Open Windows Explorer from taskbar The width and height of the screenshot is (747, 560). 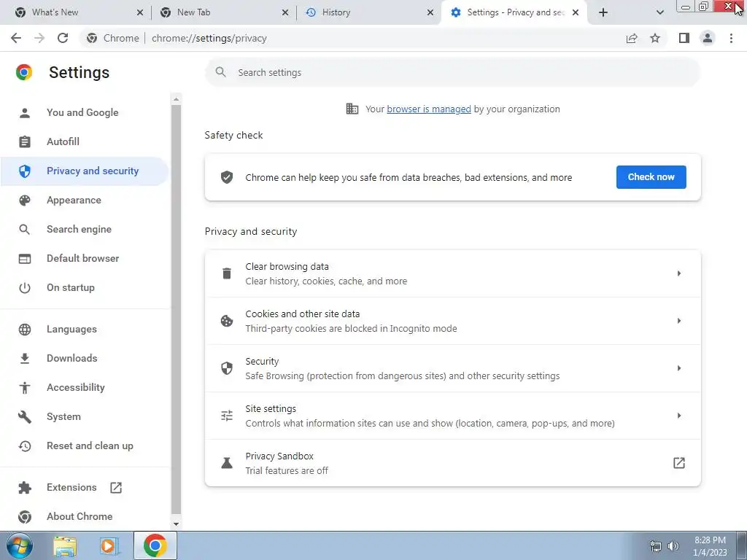point(65,546)
